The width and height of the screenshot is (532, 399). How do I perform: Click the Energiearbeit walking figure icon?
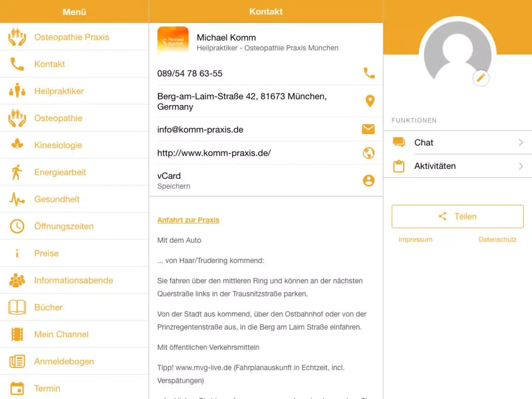pos(17,172)
